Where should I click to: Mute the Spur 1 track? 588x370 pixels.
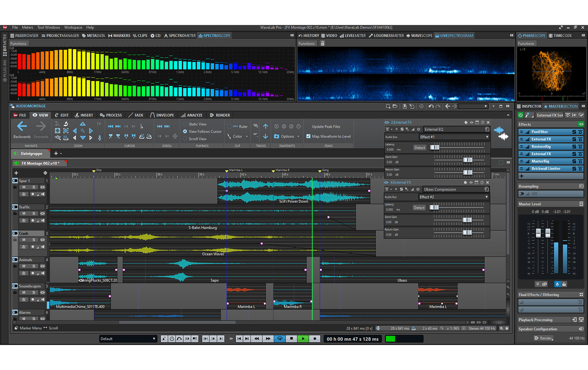click(x=24, y=187)
